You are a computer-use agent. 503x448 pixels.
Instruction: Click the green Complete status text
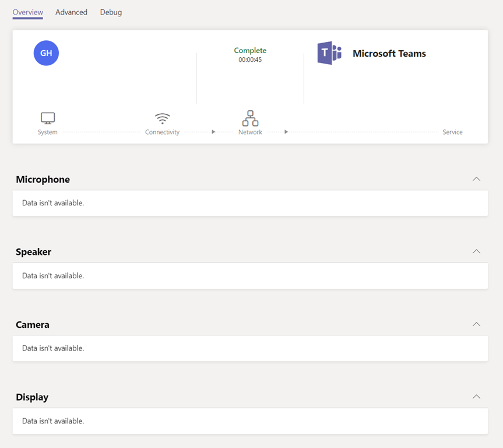(x=250, y=51)
